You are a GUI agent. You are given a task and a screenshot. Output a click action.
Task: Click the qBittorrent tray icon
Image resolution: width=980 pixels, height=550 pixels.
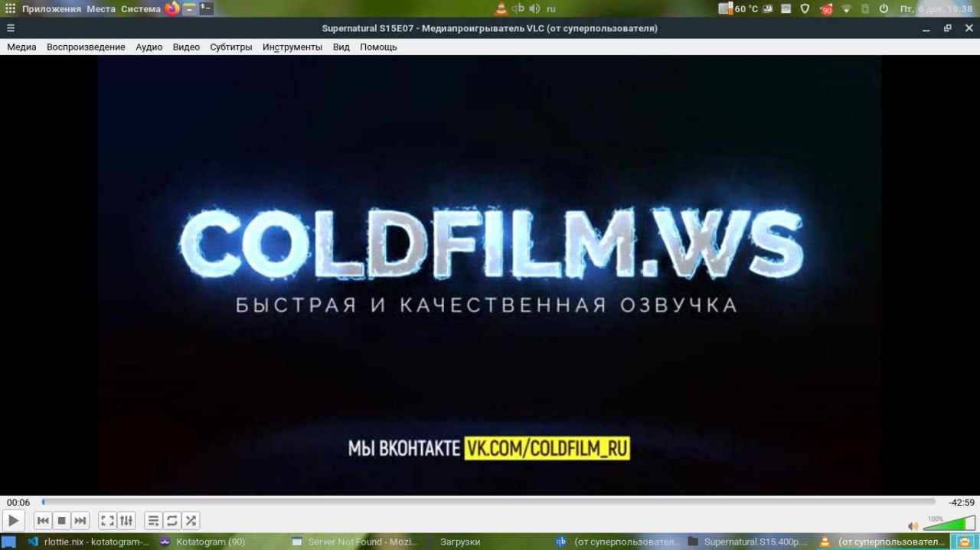pyautogui.click(x=518, y=9)
